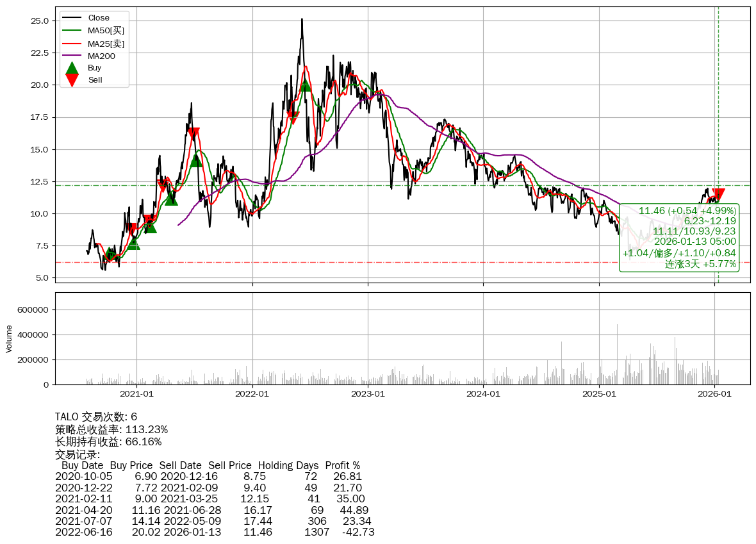The height and width of the screenshot is (544, 756).
Task: Select the sell marker at 17.44 in 2022
Action: [x=293, y=118]
